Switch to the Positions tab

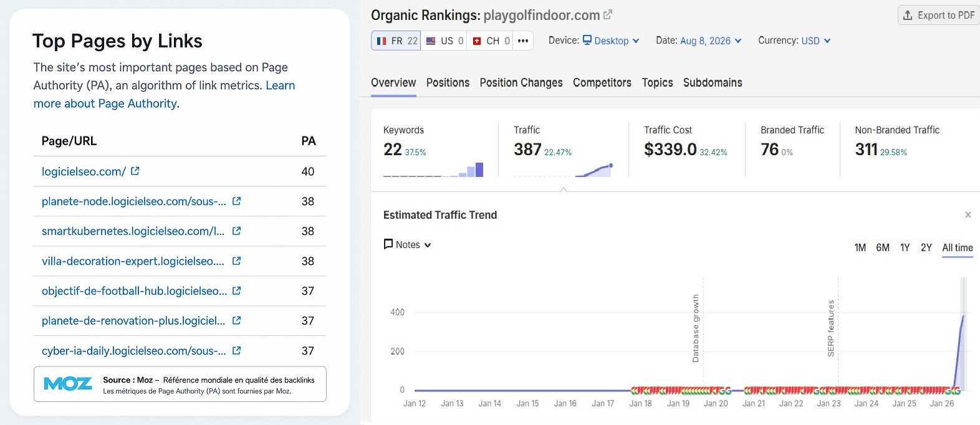[x=448, y=83]
